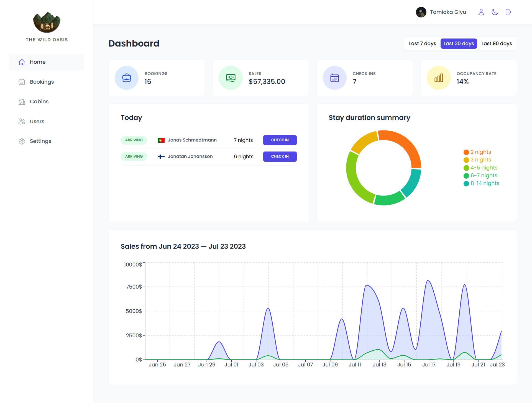Click Tomioka Giyu's avatar thumbnail
This screenshot has height=403, width=532.
[421, 12]
